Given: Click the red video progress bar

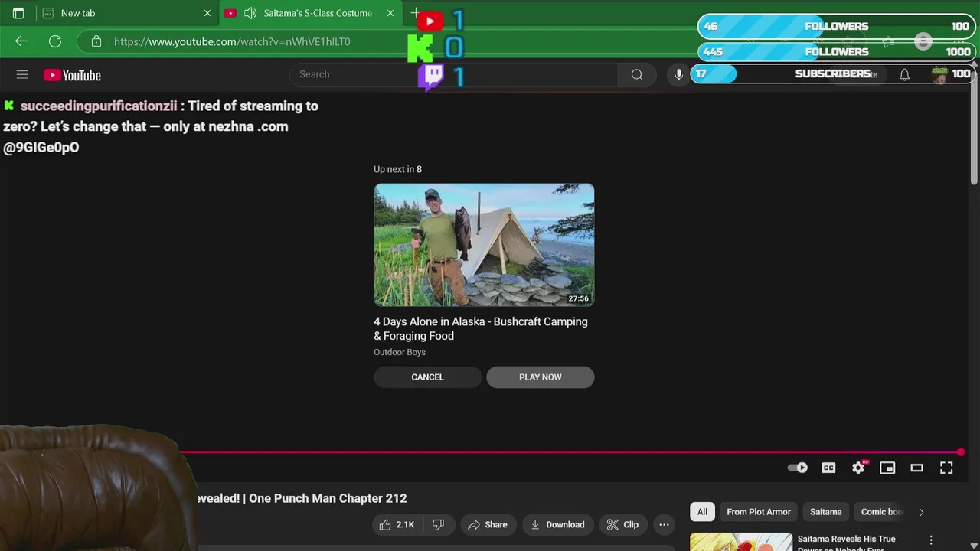Looking at the screenshot, I should pos(570,452).
